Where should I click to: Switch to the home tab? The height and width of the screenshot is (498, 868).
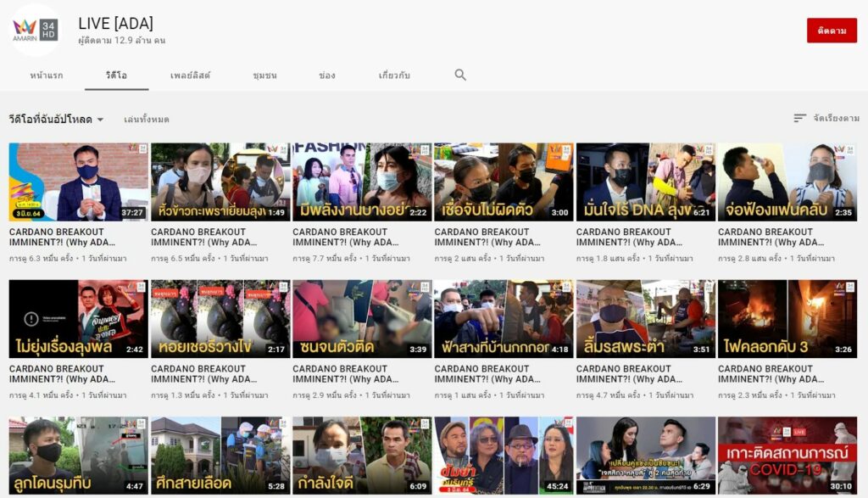pyautogui.click(x=46, y=76)
